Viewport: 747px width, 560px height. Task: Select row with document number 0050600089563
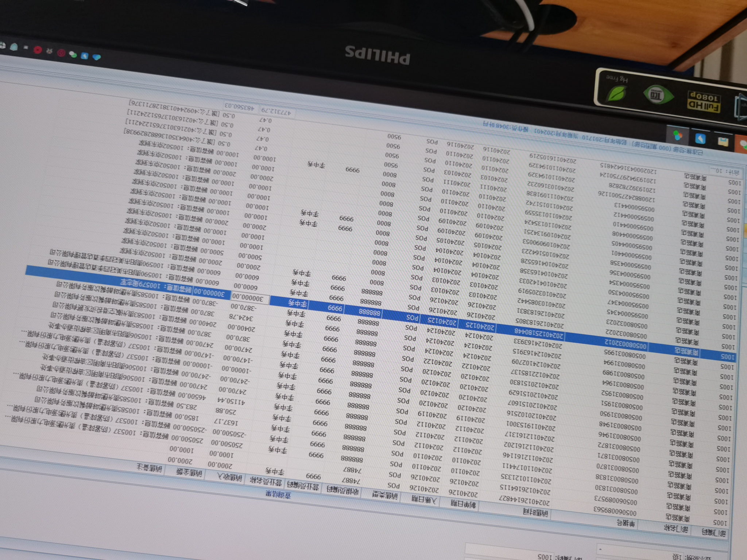(616, 510)
